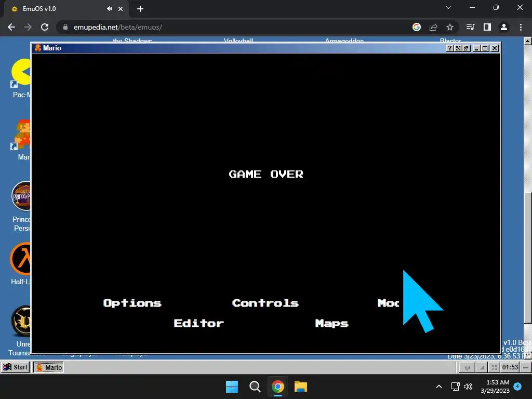Close the Mario game window
Screen dimensions: 532x399
[495, 48]
